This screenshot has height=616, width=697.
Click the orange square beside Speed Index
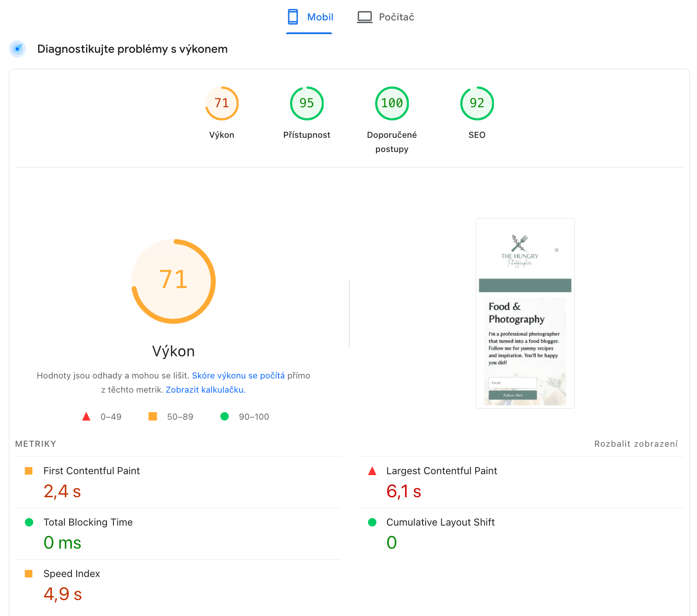tap(29, 574)
